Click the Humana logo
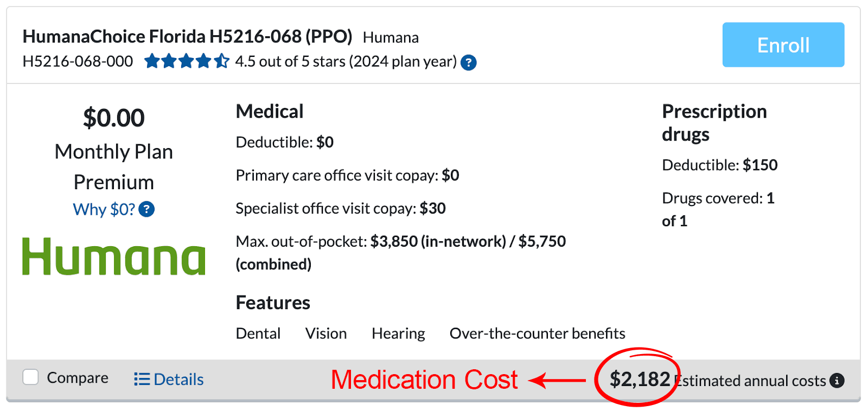The image size is (868, 411). tap(113, 256)
